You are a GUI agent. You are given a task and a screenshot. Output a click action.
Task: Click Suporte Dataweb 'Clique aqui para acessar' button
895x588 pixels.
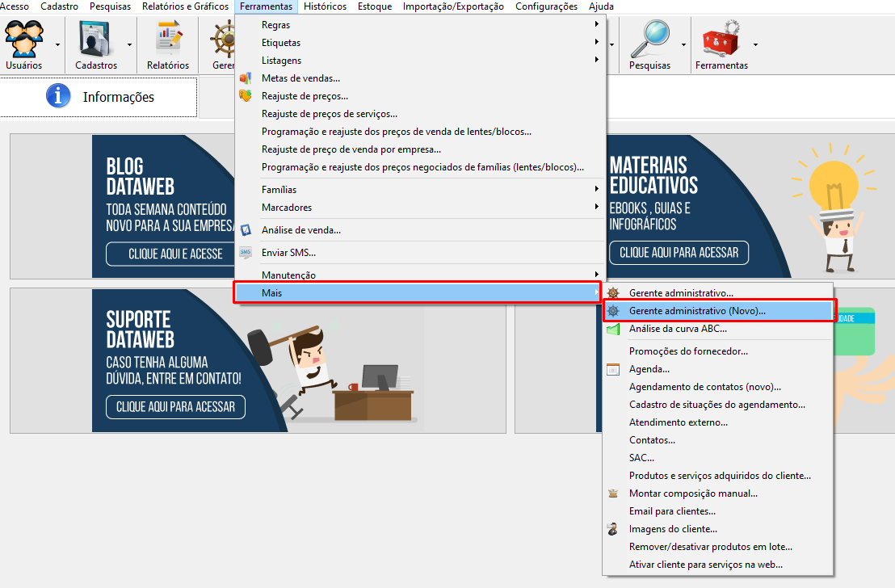tap(175, 407)
